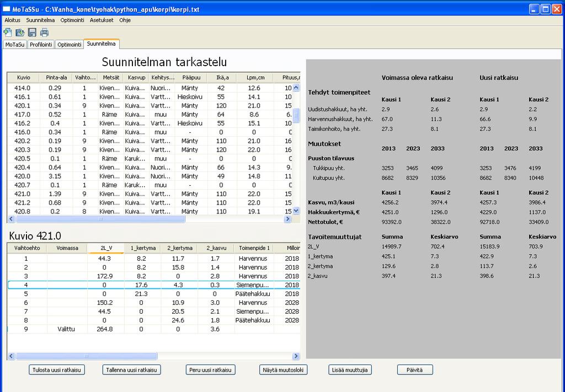Click the Ikä,a column header
Image resolution: width=565 pixels, height=392 pixels.
(x=222, y=77)
